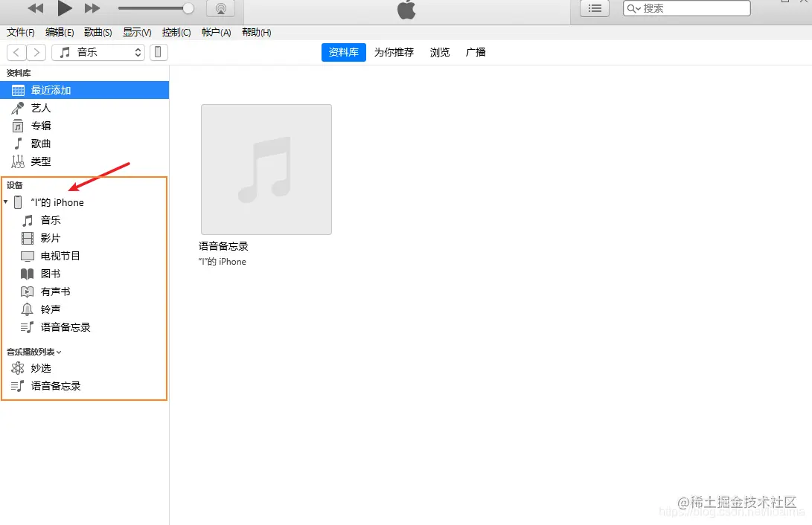The image size is (812, 525).
Task: Open 语音备忘录 under the iPhone device
Action: [x=84, y=327]
